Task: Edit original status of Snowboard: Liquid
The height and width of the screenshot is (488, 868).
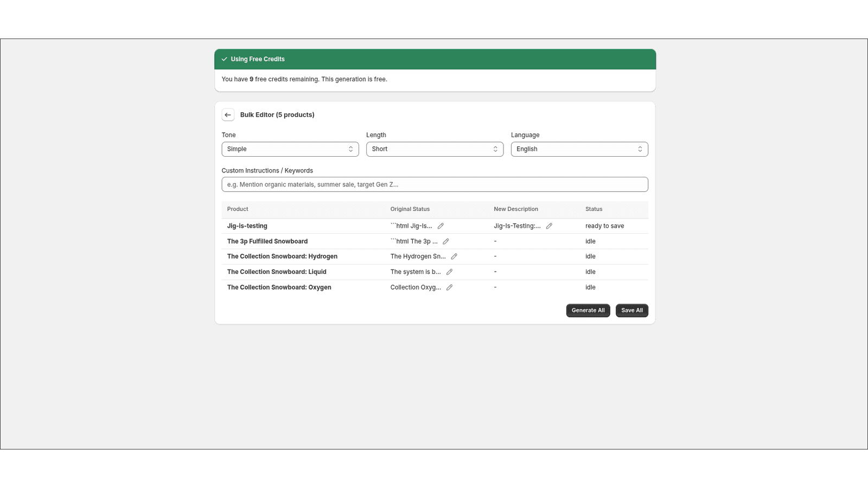Action: (x=449, y=272)
